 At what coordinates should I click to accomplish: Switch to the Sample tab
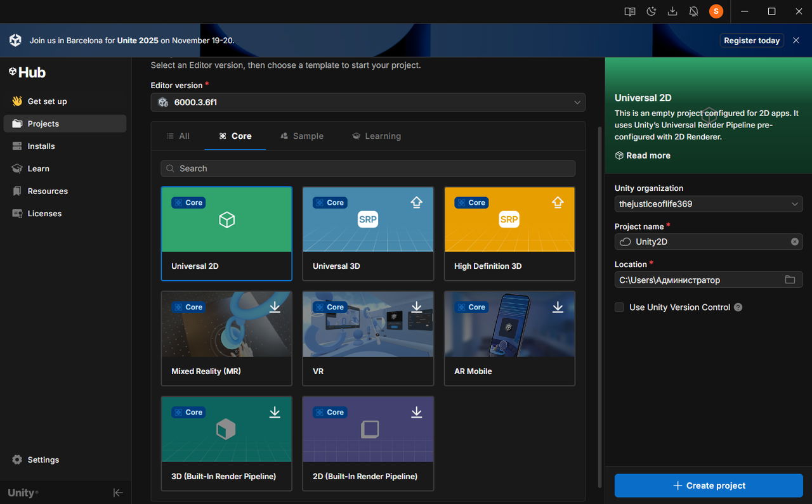(x=302, y=136)
